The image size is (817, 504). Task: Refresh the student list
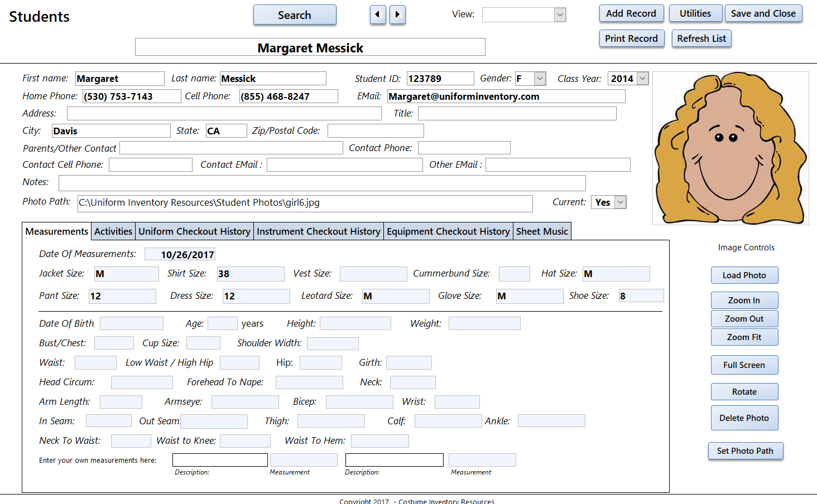pyautogui.click(x=701, y=38)
